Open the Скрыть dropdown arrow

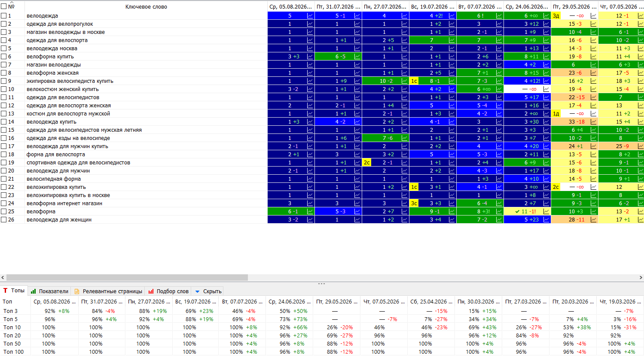(x=198, y=291)
